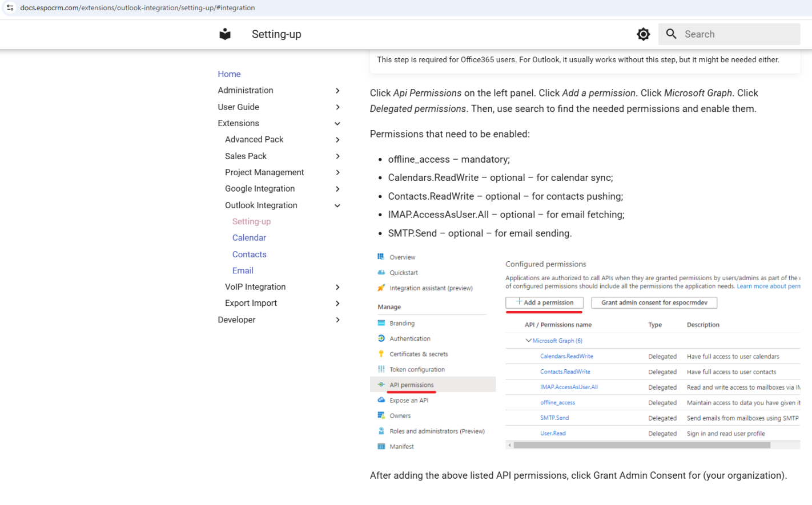
Task: Click 'Permissions that need to be enabled' text
Action: click(449, 134)
